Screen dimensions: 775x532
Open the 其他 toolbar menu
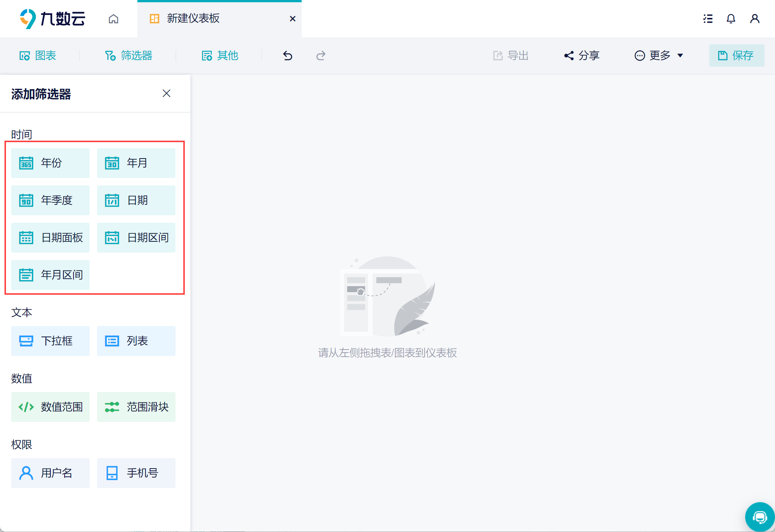click(220, 56)
